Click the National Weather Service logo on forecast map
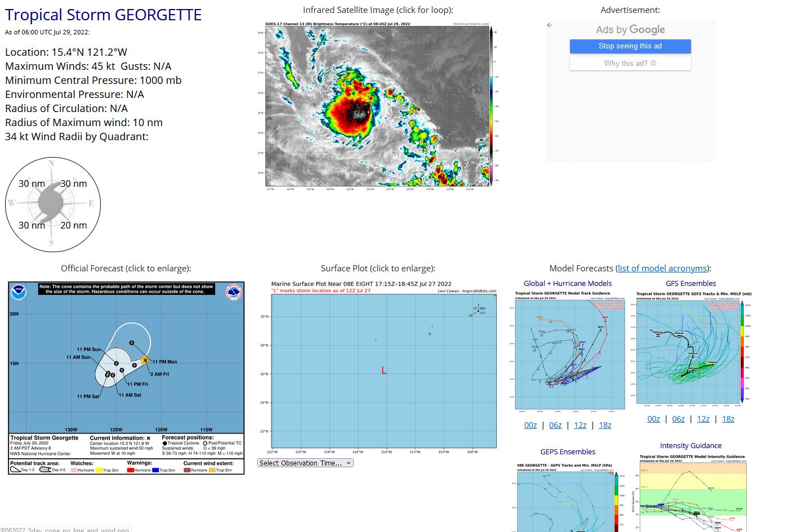This screenshot has width=793, height=532. (x=234, y=292)
